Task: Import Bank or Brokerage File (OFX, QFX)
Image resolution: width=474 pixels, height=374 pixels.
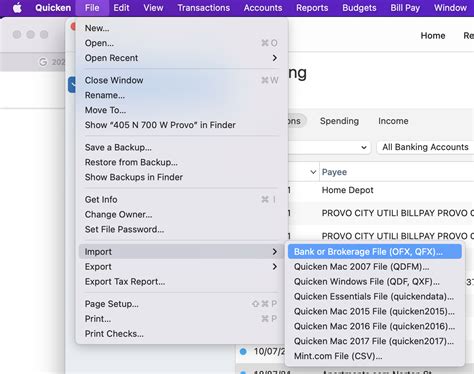Action: [375, 252]
